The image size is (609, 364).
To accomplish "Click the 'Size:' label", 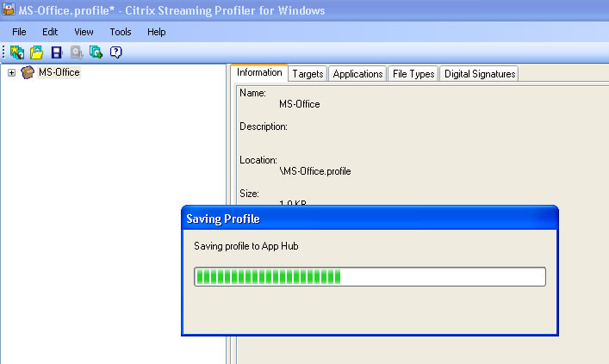I will click(249, 194).
